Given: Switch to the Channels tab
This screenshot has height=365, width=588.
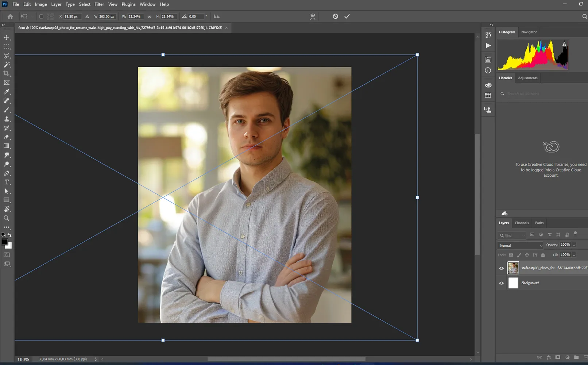Looking at the screenshot, I should coord(522,223).
